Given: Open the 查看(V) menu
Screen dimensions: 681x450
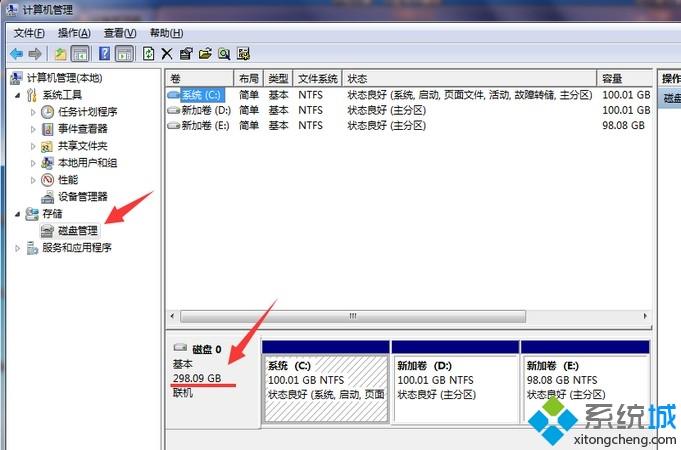Looking at the screenshot, I should pos(120,33).
